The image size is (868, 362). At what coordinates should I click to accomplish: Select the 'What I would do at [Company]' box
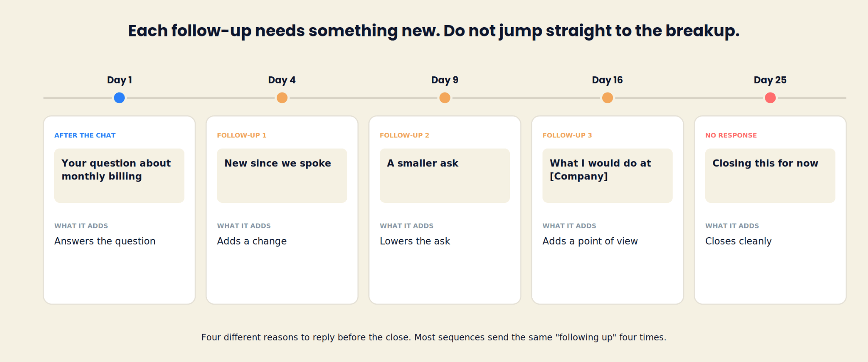pyautogui.click(x=607, y=176)
